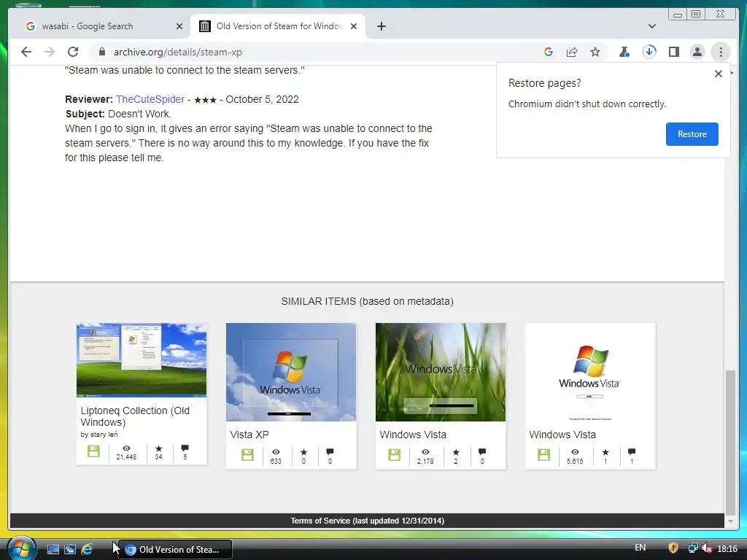Click the favorites star showing 34
This screenshot has width=747, height=560.
(x=158, y=448)
